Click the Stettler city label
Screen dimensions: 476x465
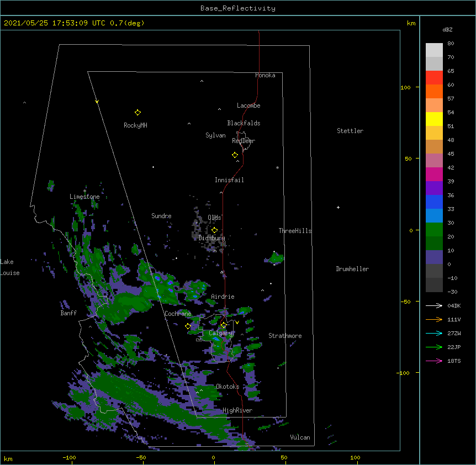pyautogui.click(x=350, y=131)
